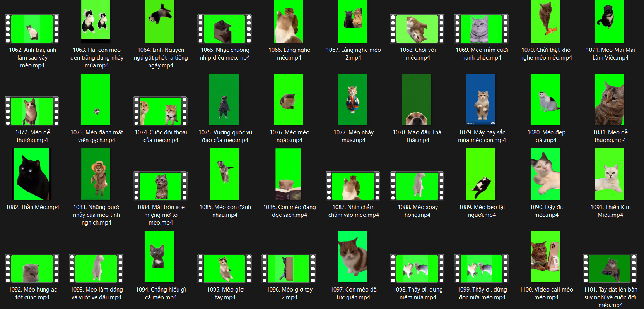This screenshot has height=309, width=644.
Task: Select the 1068 Chơi với mèo video icon
Action: click(417, 29)
